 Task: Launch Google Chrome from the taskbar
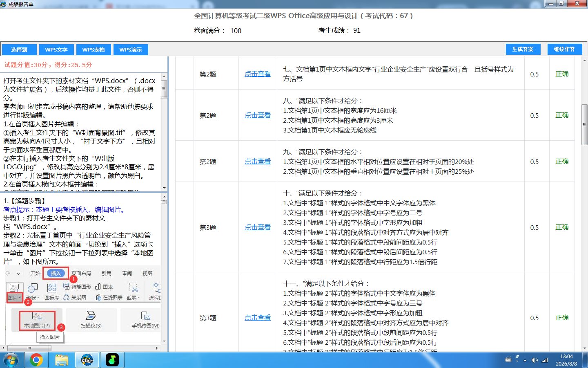(x=36, y=360)
